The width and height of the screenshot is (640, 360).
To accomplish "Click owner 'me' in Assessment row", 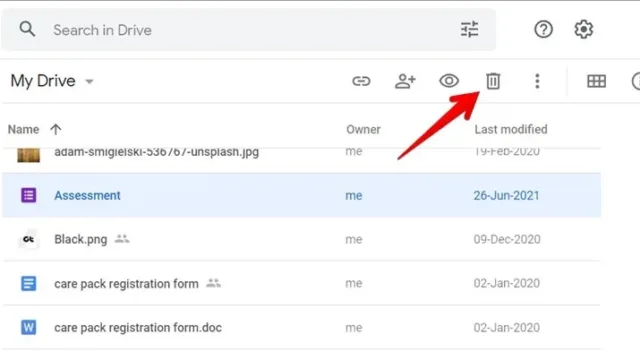I will coord(353,196).
